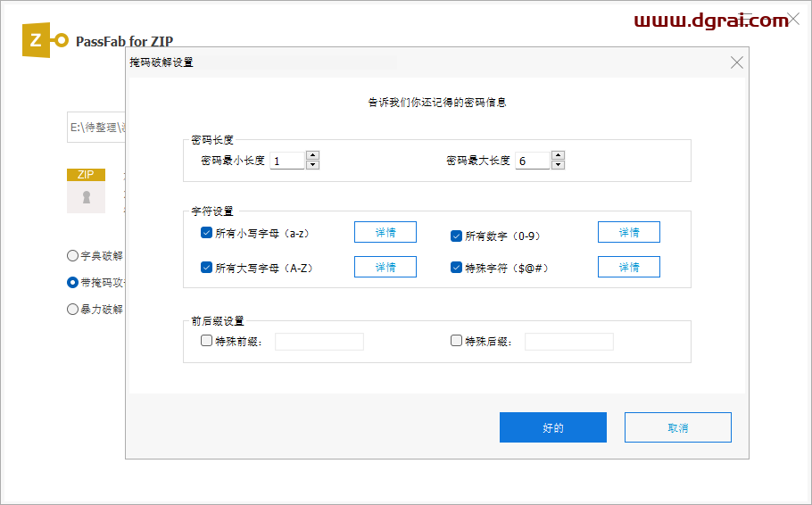Screen dimensions: 812x505
Task: Select the 字典破解 radio option
Action: [73, 255]
